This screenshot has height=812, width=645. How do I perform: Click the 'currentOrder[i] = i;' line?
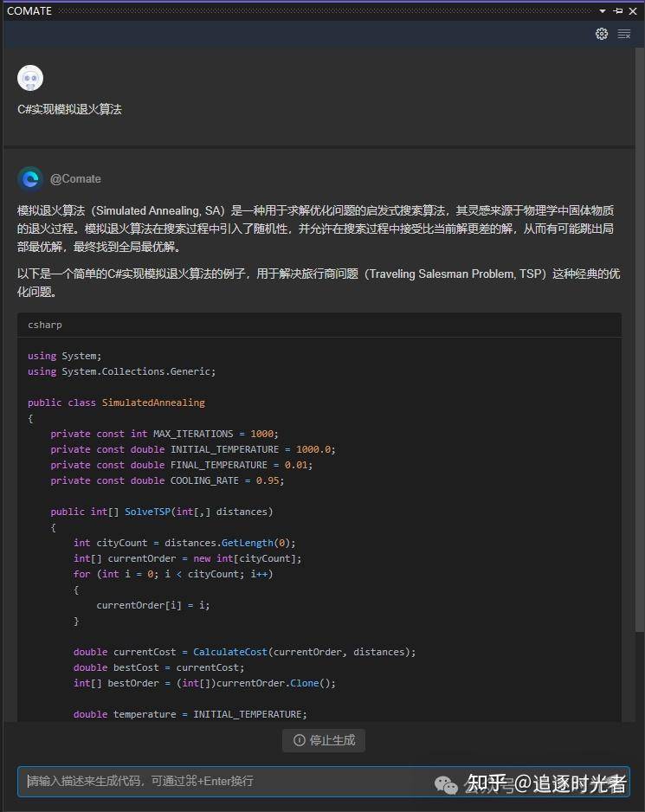click(x=153, y=605)
